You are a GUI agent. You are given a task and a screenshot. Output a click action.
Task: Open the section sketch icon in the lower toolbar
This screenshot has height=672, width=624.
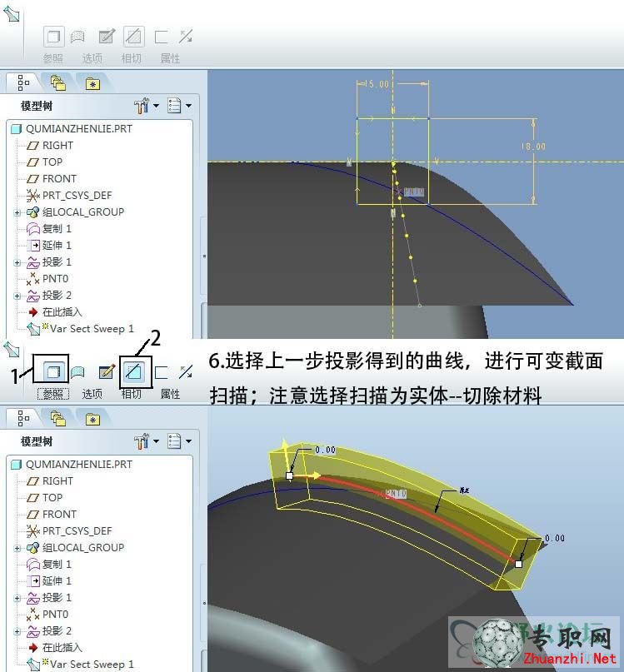coord(107,371)
